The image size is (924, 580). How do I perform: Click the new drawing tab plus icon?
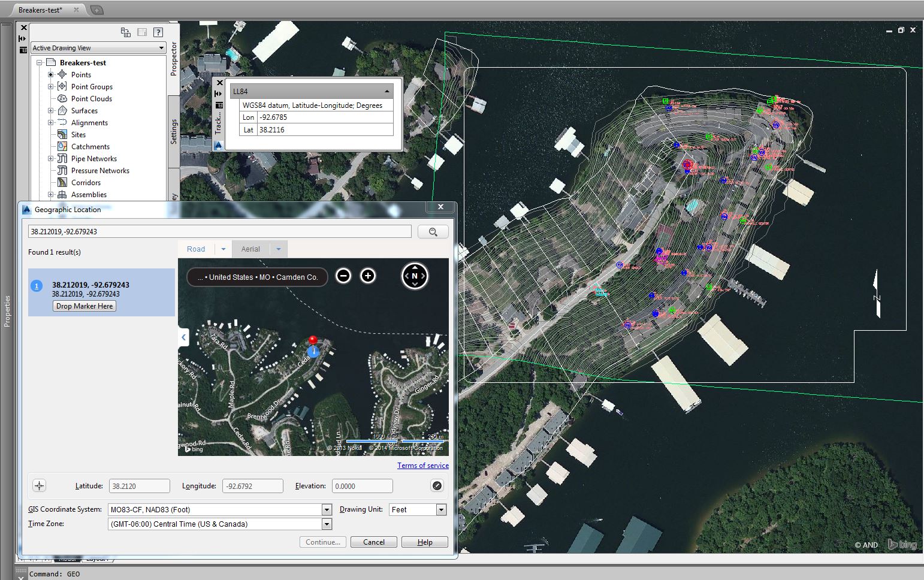96,10
